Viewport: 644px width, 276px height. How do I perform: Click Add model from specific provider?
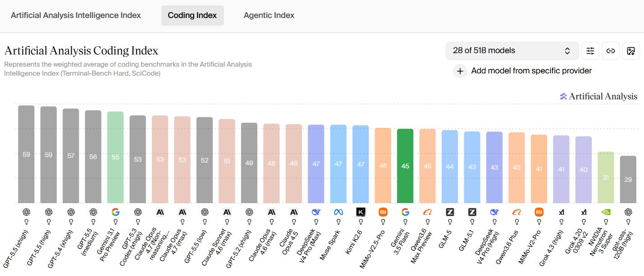pos(531,71)
